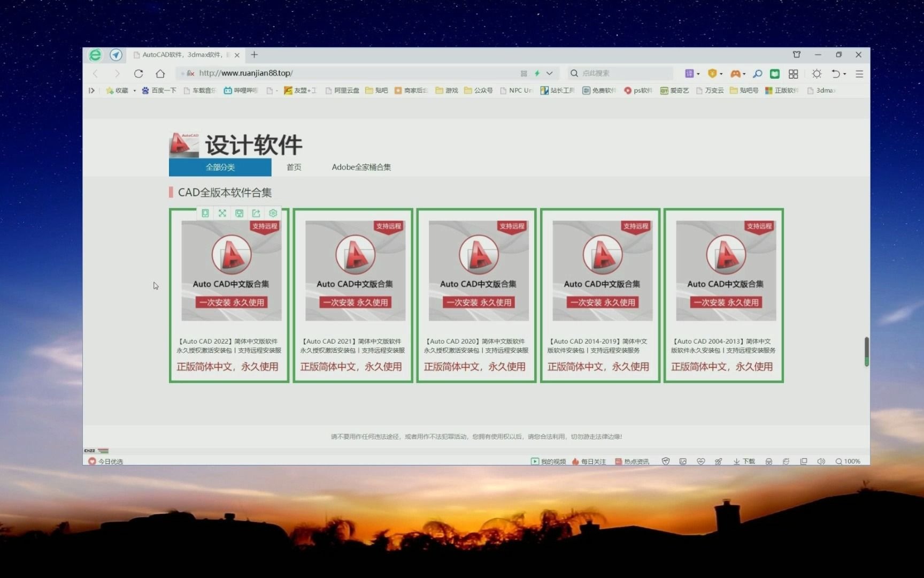
Task: Click the green lightning speed-mode icon
Action: pyautogui.click(x=537, y=73)
